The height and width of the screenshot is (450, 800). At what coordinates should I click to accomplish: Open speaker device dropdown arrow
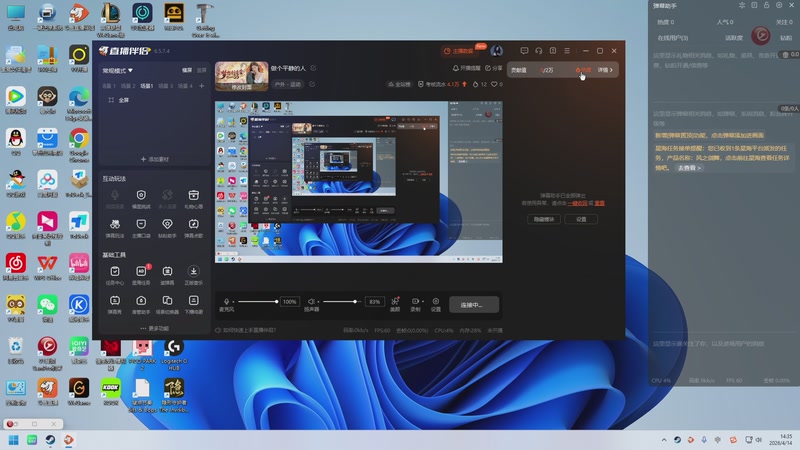tap(318, 302)
